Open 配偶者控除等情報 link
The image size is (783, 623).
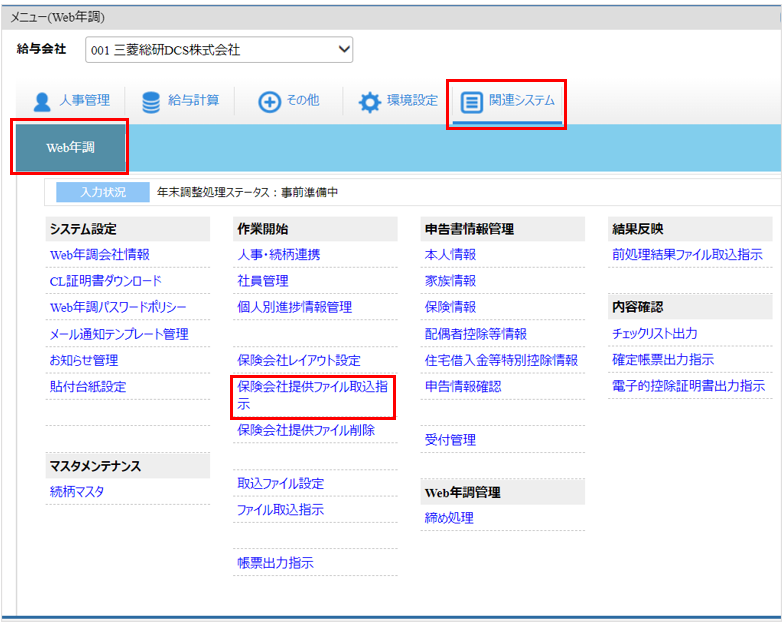pyautogui.click(x=476, y=333)
